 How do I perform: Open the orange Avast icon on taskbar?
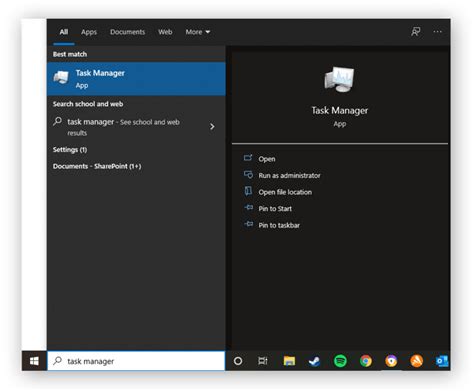pyautogui.click(x=417, y=361)
